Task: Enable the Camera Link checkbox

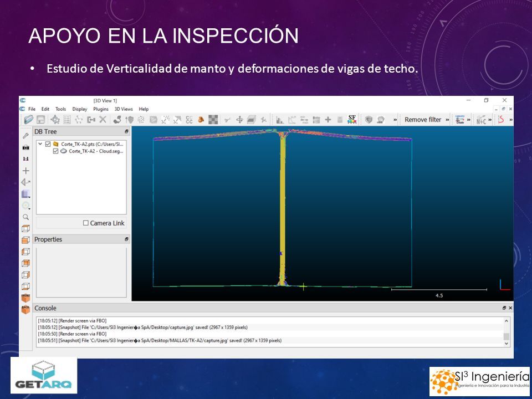Action: [x=86, y=223]
